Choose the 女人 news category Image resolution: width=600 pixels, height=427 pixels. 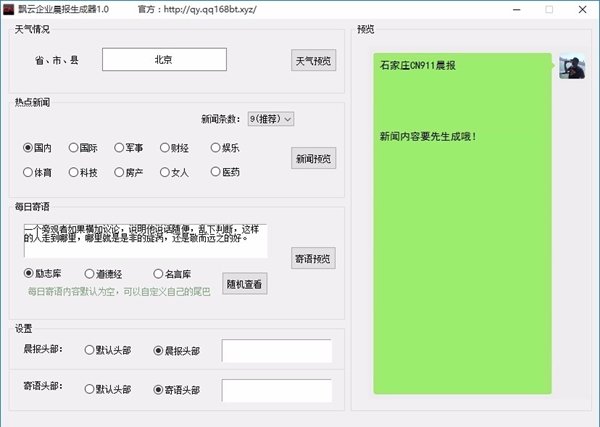click(174, 172)
